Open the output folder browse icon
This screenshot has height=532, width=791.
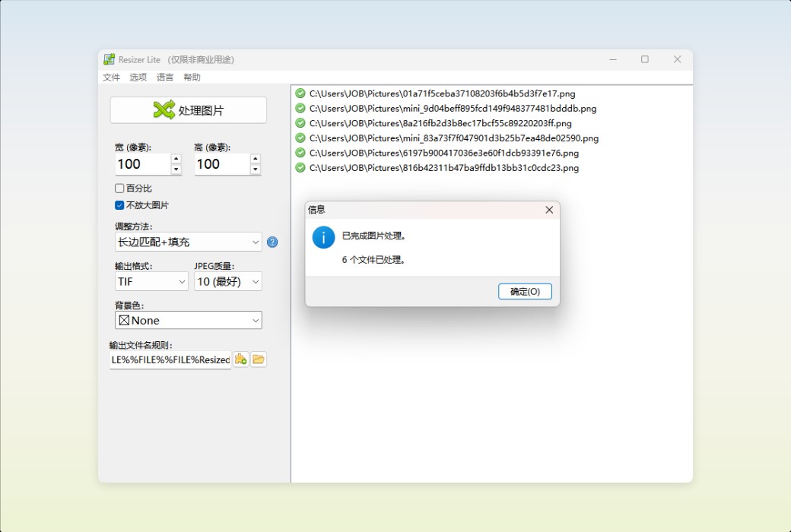(x=259, y=359)
